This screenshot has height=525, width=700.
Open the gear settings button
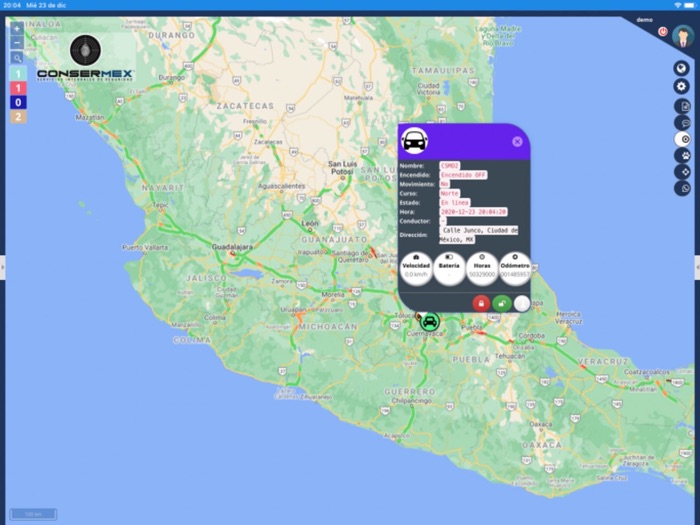coord(681,86)
